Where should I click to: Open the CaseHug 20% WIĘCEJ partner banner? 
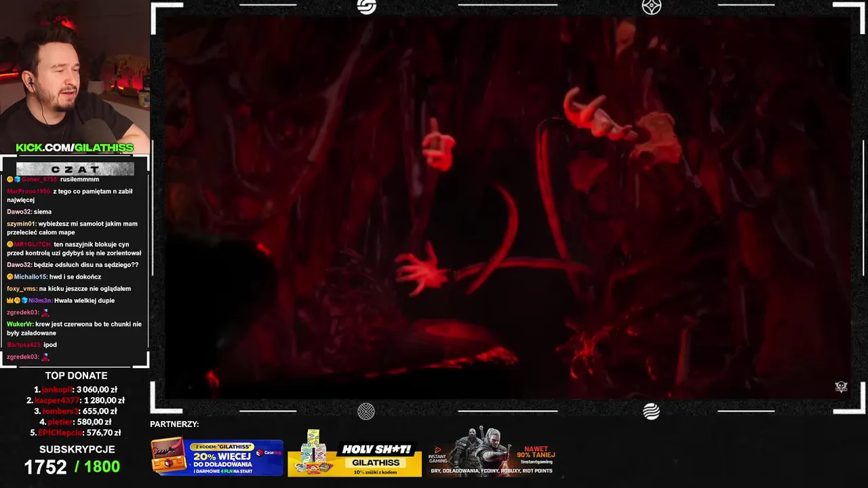(217, 457)
